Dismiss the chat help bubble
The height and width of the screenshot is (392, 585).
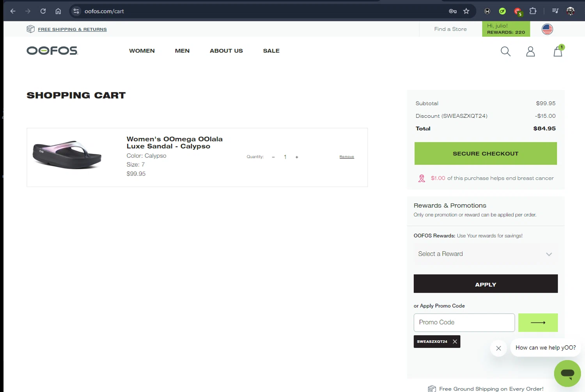498,348
